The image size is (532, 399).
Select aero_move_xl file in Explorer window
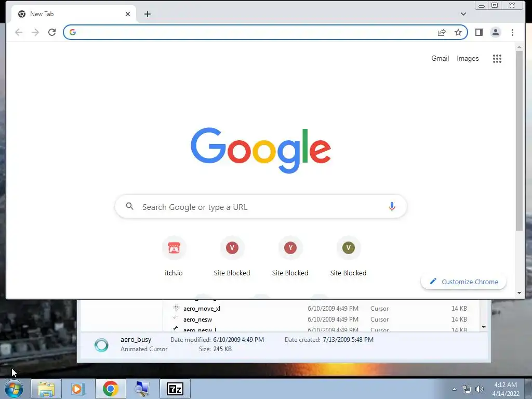click(202, 309)
